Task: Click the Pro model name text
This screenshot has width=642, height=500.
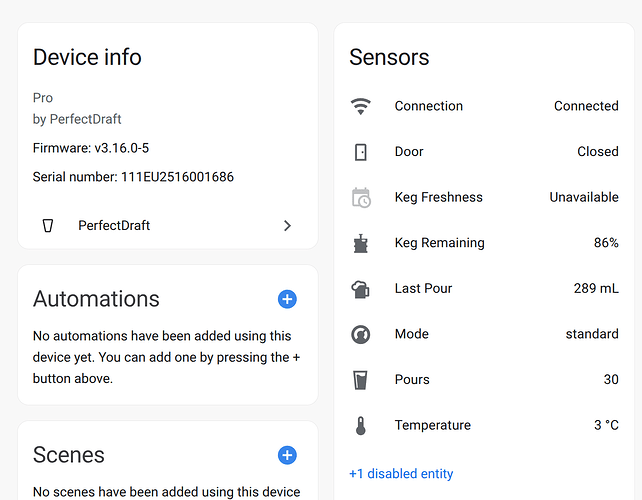Action: pos(43,98)
